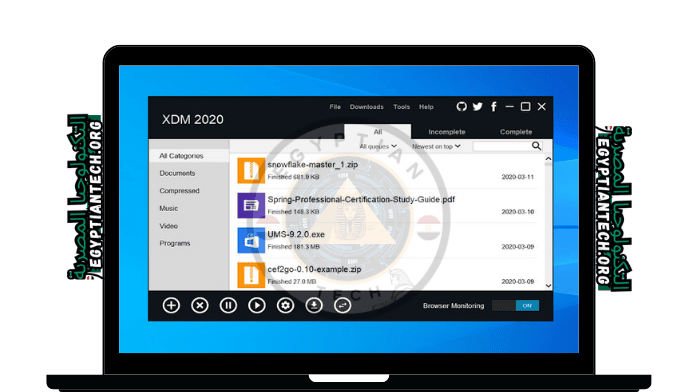Select the Compressed category
Viewport: 698px width, 392px height.
point(179,190)
